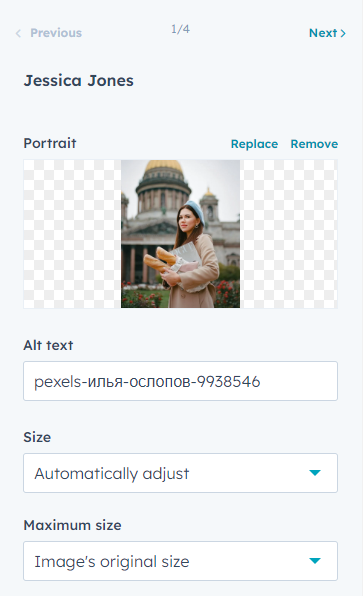Open the Image's original size dropdown
Viewport: 363px width, 596px height.
[180, 561]
